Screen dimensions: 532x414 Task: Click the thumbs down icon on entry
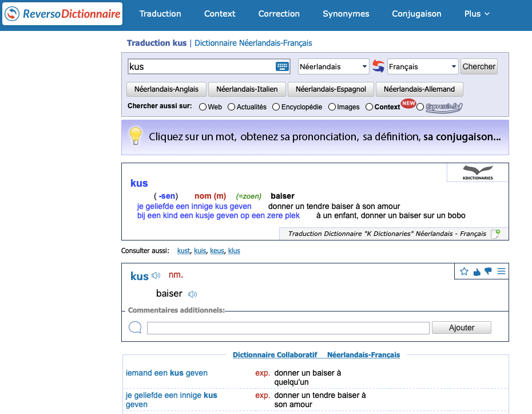488,271
